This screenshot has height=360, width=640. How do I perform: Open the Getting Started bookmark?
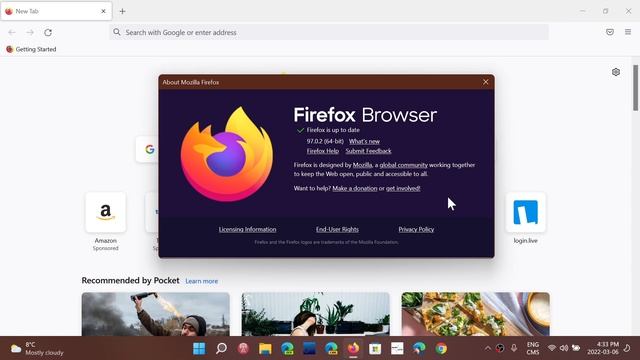[x=31, y=49]
